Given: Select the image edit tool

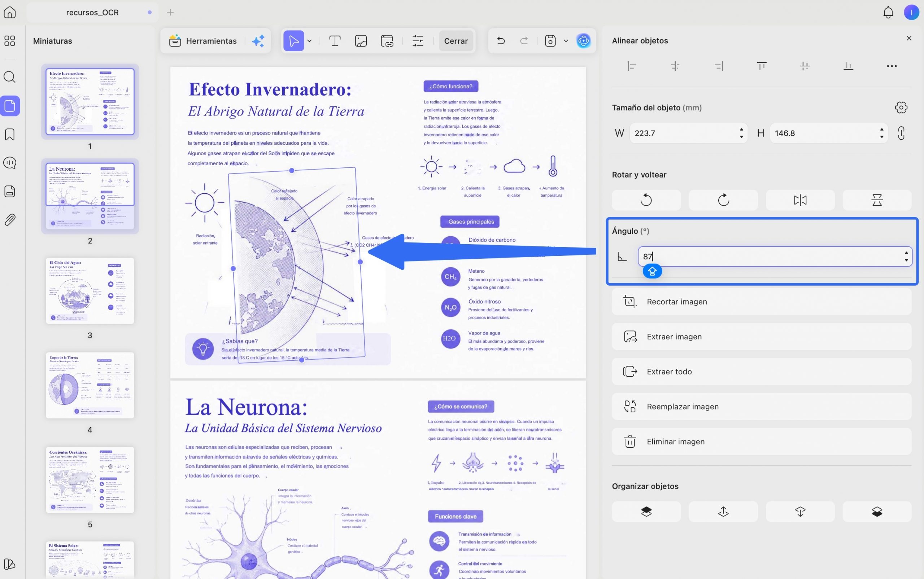Looking at the screenshot, I should 361,41.
